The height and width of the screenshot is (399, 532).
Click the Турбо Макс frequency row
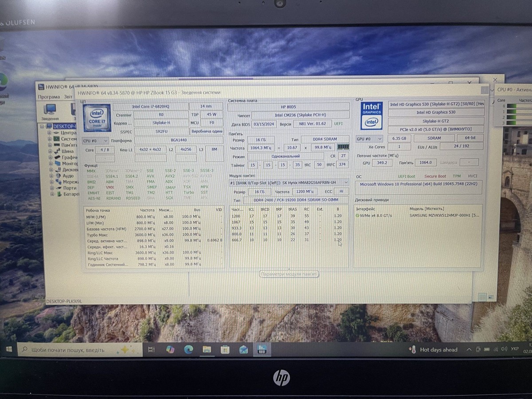pyautogui.click(x=154, y=235)
